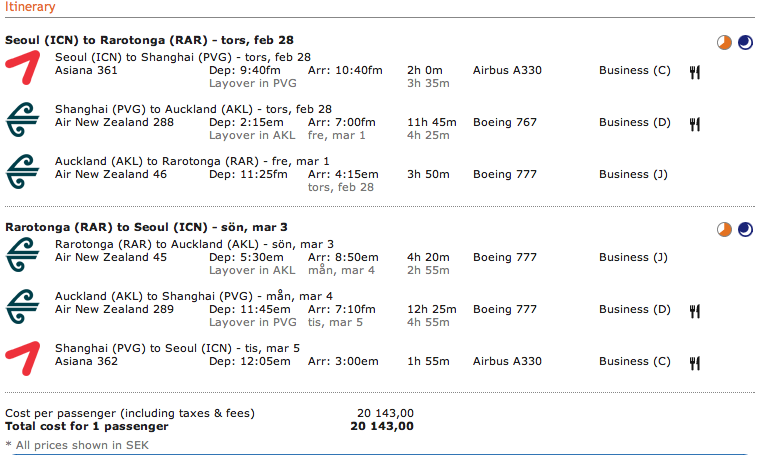Viewport: 765px width, 455px height.
Task: Click Air New Zealand logo for flight 289
Action: 22,306
